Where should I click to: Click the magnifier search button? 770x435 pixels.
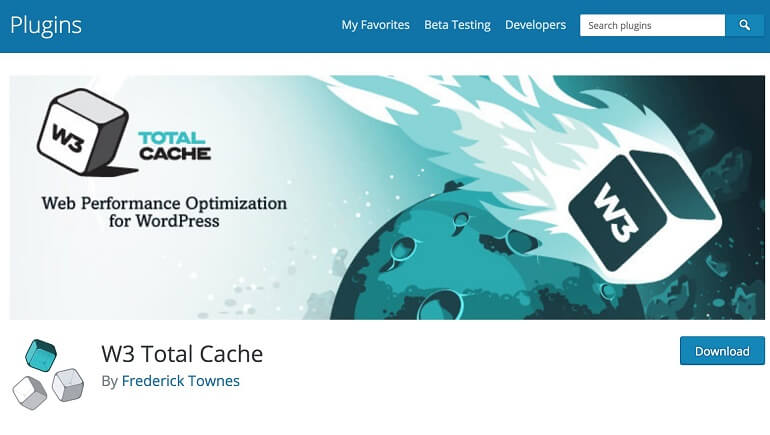coord(744,25)
